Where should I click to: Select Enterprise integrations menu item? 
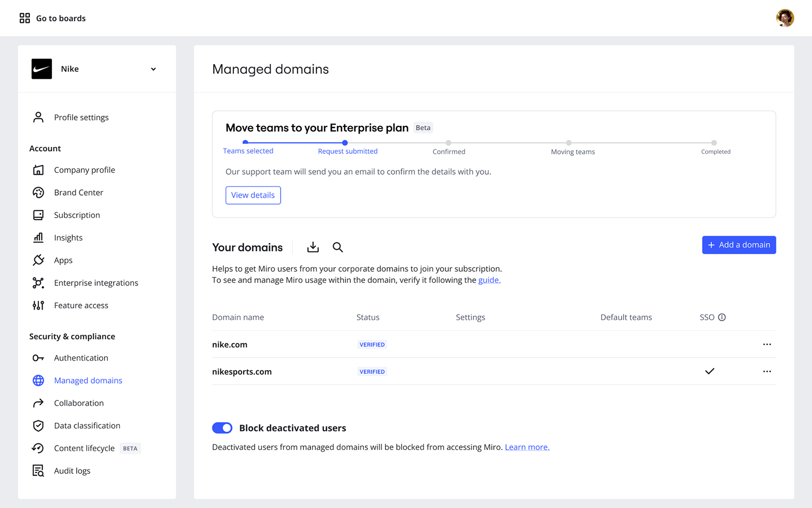(96, 283)
